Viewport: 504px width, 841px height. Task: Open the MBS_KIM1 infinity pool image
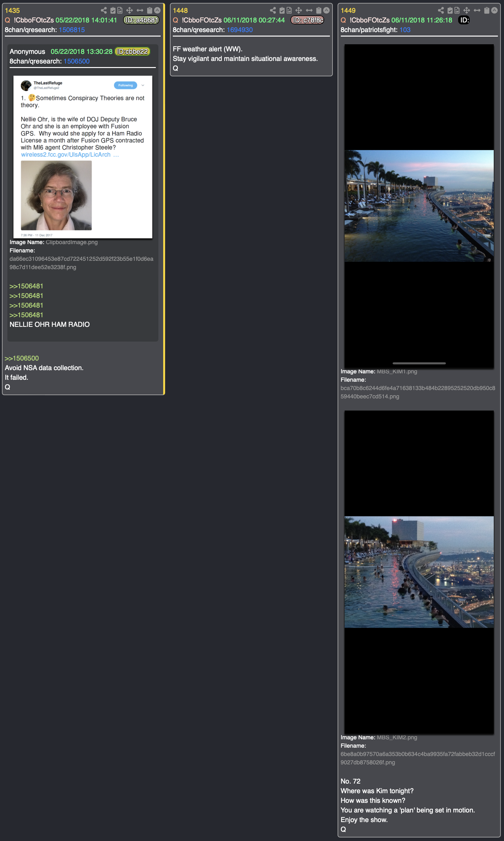419,206
